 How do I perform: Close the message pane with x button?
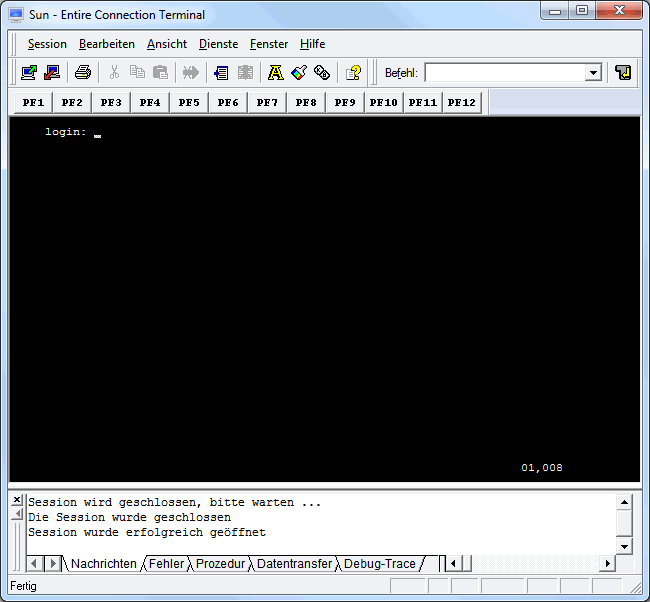point(17,500)
